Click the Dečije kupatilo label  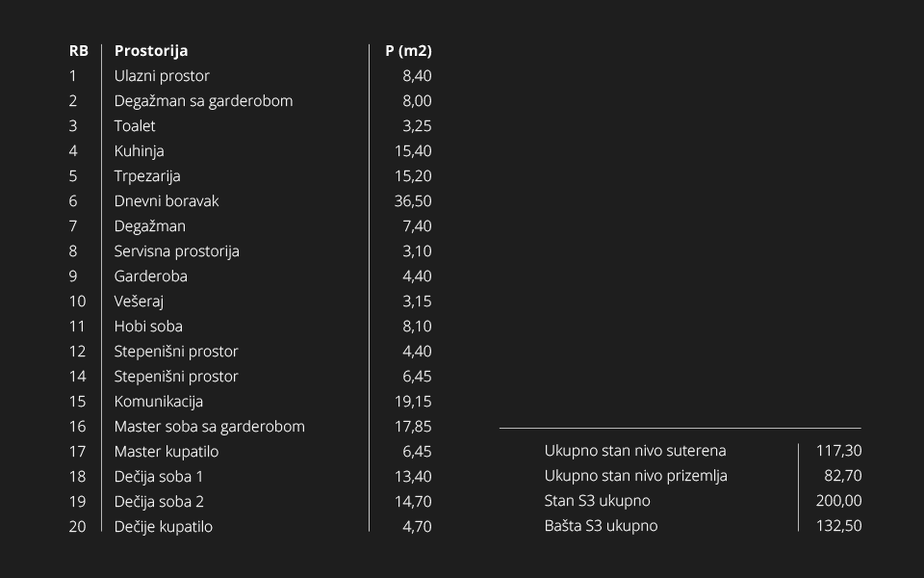pyautogui.click(x=164, y=527)
